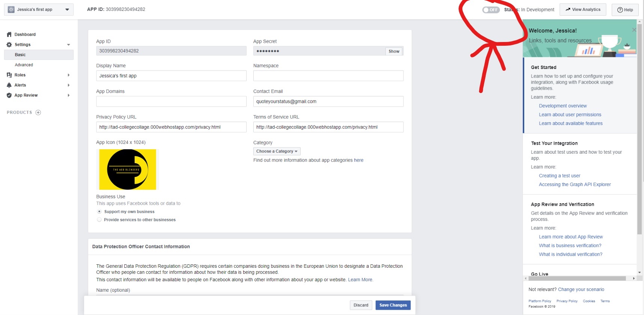Select Provide services to other businesses radio
This screenshot has height=315, width=644.
[x=99, y=220]
